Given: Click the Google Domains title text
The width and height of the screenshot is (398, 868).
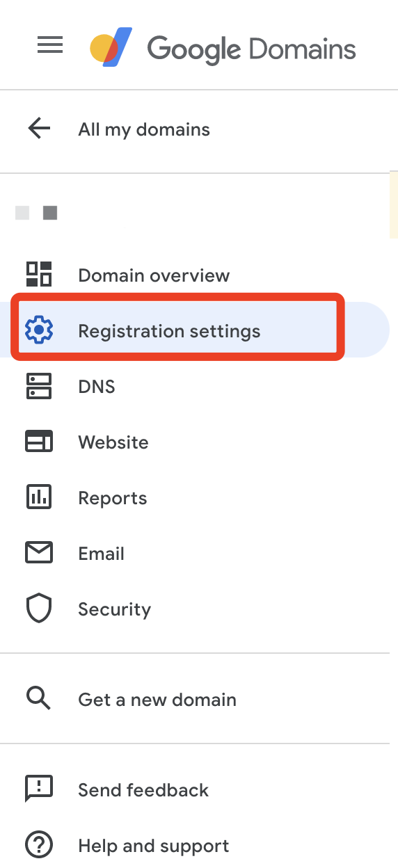Looking at the screenshot, I should (251, 49).
